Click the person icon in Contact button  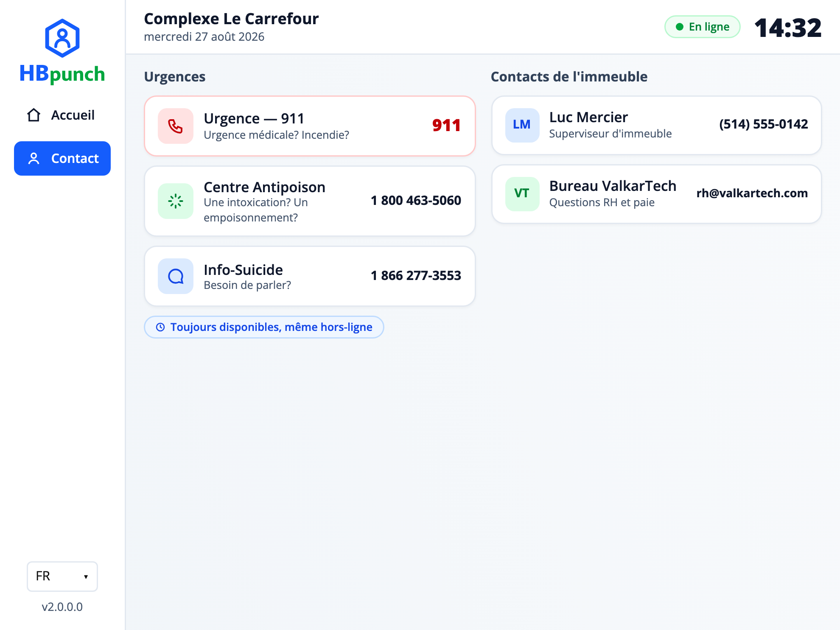click(x=34, y=158)
